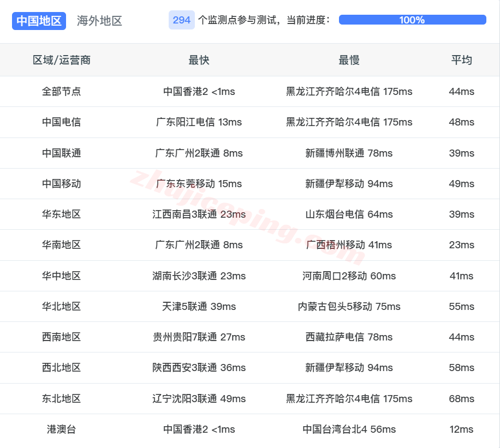This screenshot has width=500, height=448.
Task: Click the 39ms average for 中国联通
Action: click(x=461, y=153)
